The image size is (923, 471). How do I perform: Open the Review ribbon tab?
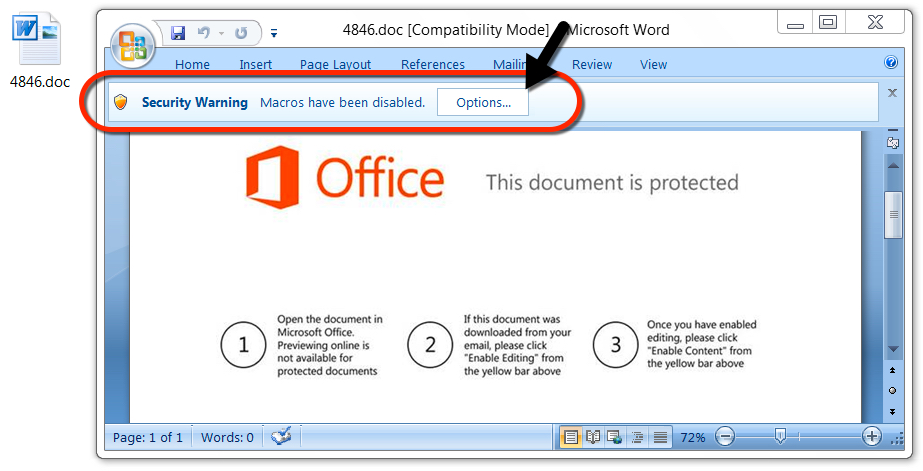tap(592, 65)
